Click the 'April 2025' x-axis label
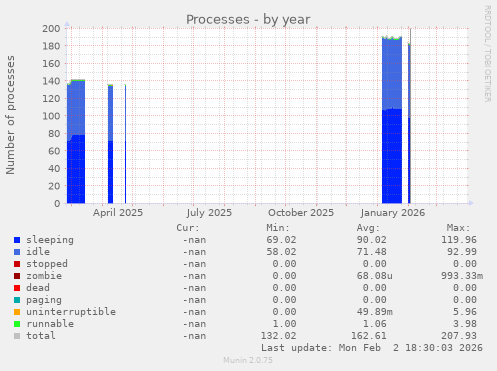Screen dimensions: 497x371 pyautogui.click(x=118, y=213)
